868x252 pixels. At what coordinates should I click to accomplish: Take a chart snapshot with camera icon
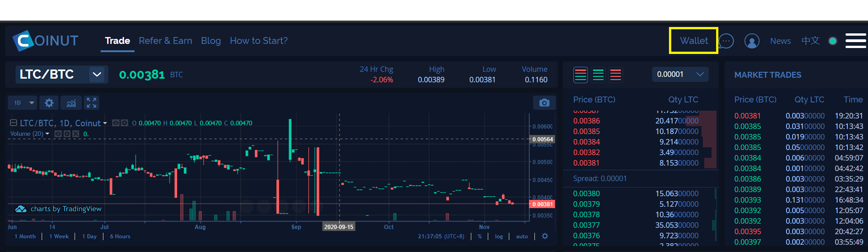[544, 103]
